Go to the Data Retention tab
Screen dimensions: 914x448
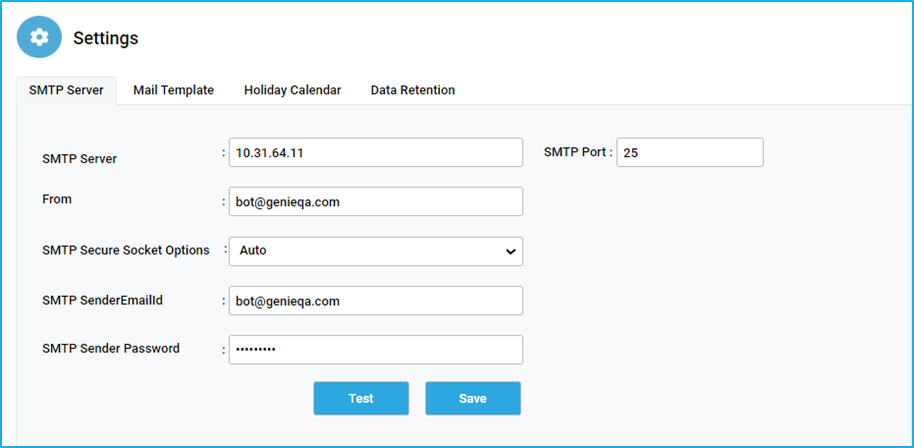[413, 90]
